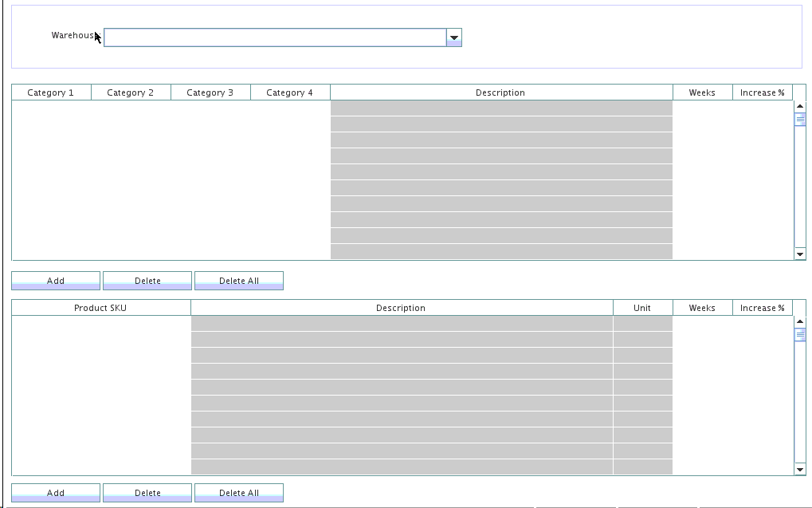
Task: Click Add below the Product SKU table
Action: pos(56,493)
